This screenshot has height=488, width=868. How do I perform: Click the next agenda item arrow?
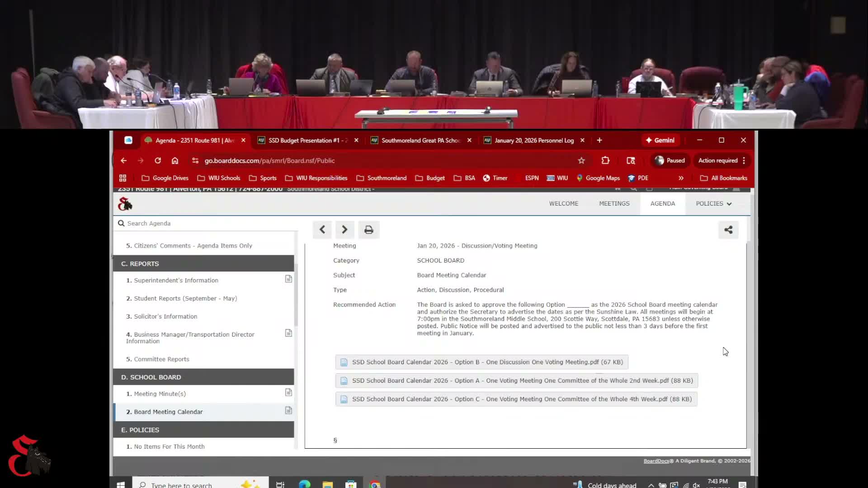(344, 230)
